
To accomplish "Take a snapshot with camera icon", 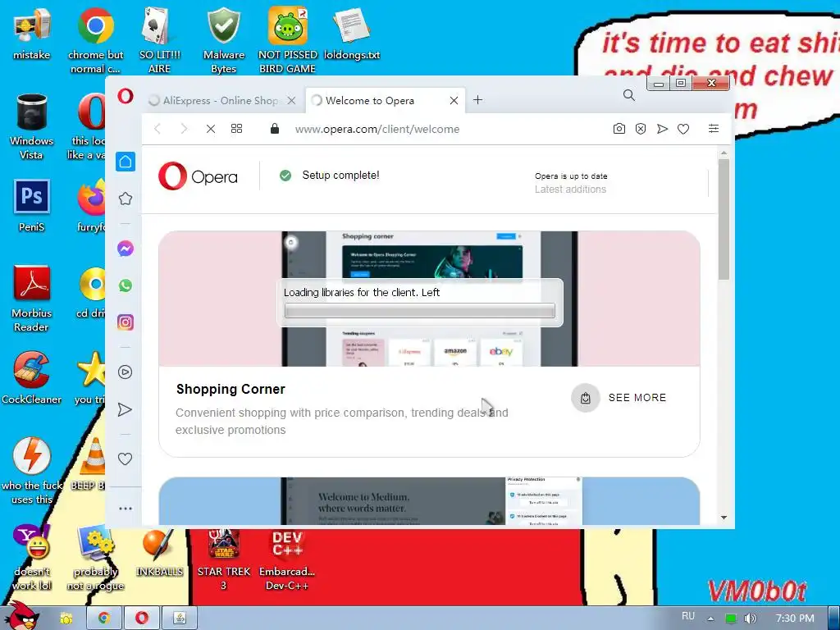I will click(x=619, y=129).
